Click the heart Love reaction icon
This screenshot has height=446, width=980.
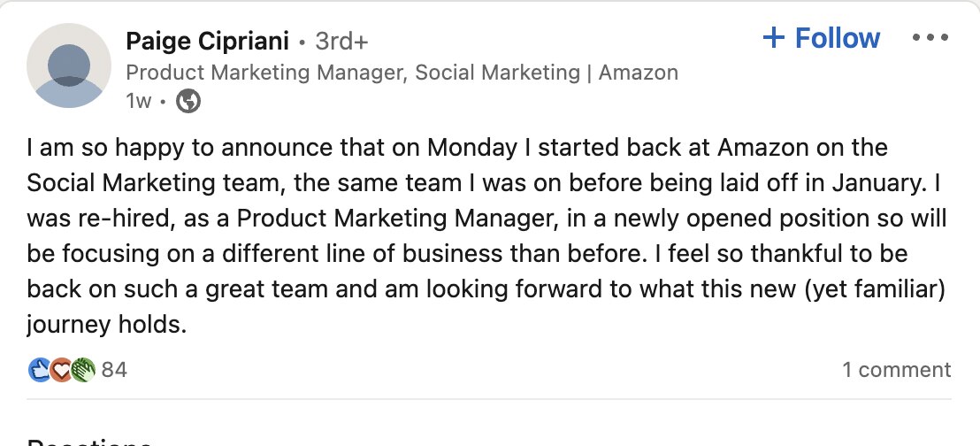pyautogui.click(x=61, y=370)
